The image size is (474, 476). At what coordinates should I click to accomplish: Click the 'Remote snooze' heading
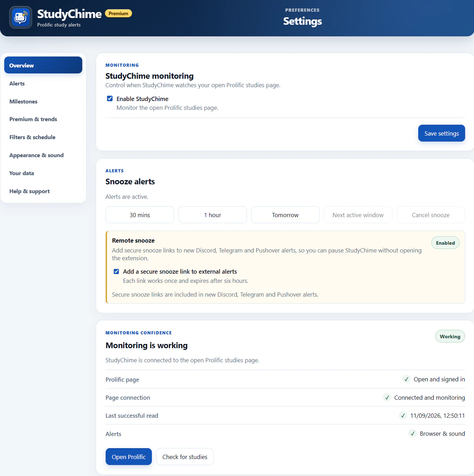[133, 240]
